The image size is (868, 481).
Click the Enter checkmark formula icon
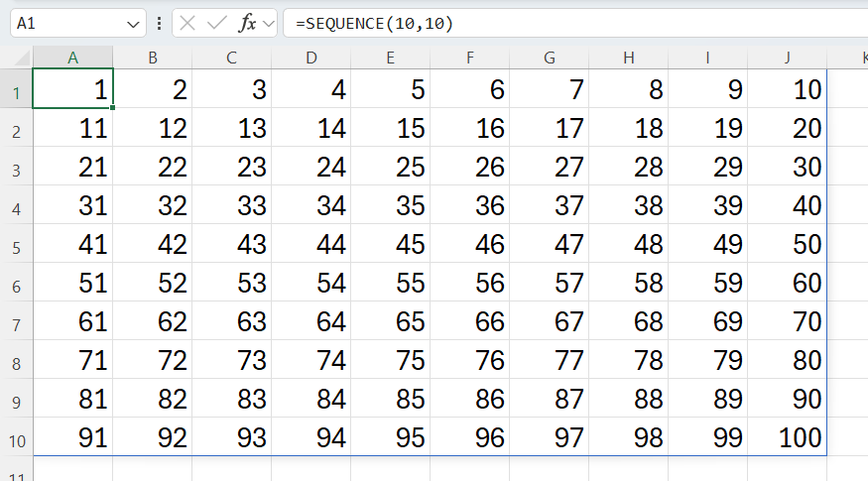coord(216,23)
